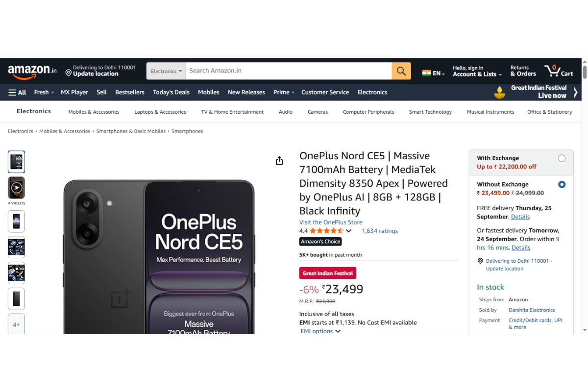Viewport: 588px width, 392px height.
Task: Select Mobiles & Accessories category tab
Action: click(94, 112)
